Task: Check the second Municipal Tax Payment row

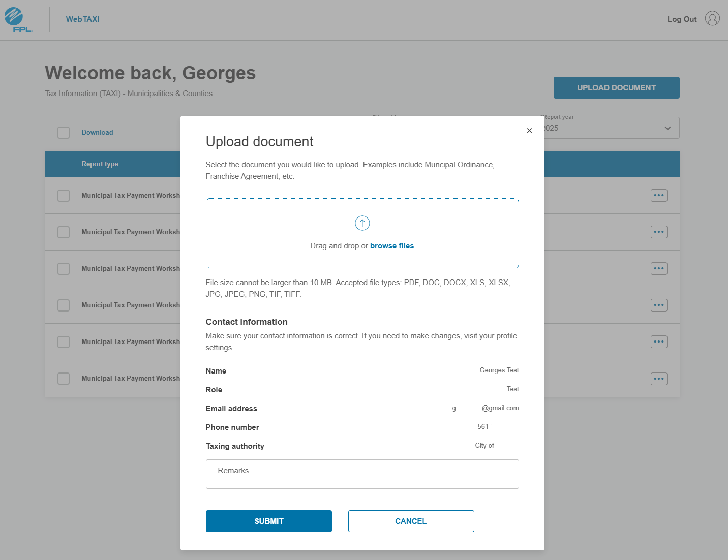Action: [x=64, y=232]
